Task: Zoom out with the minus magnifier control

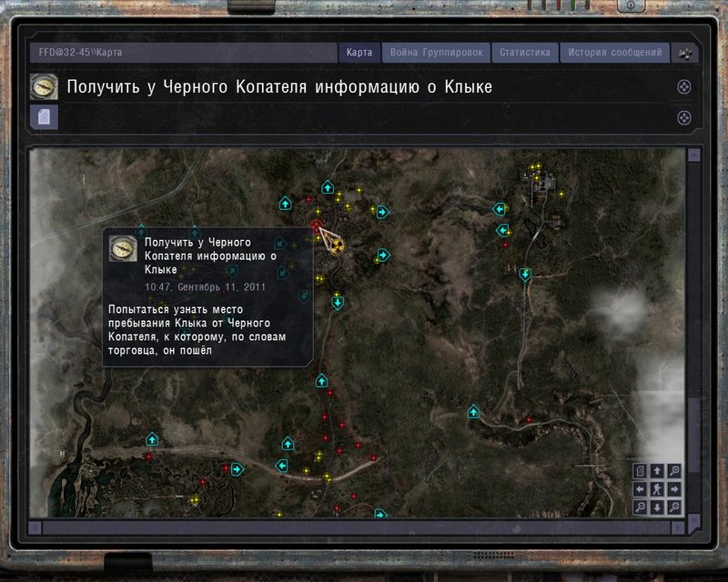Action: point(640,507)
